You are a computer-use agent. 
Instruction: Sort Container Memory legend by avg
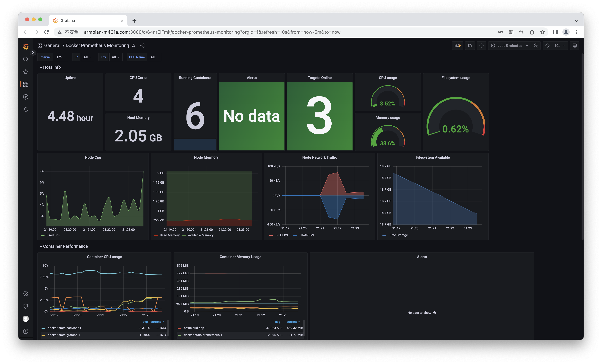(x=278, y=322)
